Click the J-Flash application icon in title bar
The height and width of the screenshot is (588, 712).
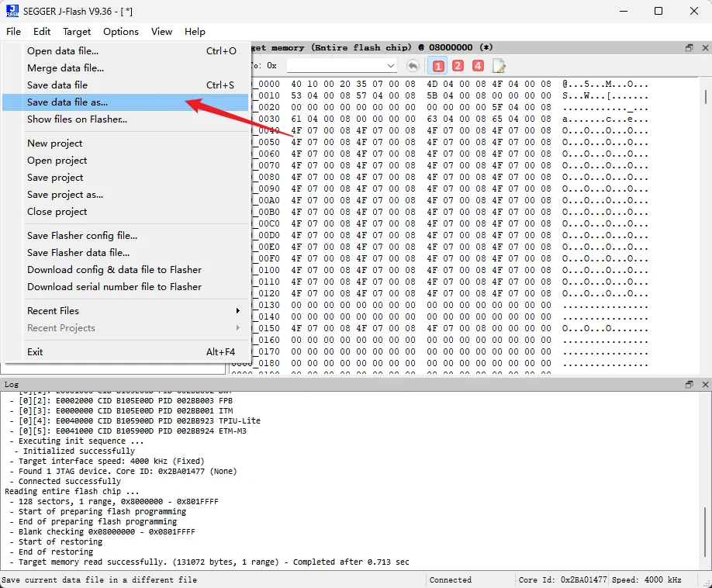click(x=12, y=11)
